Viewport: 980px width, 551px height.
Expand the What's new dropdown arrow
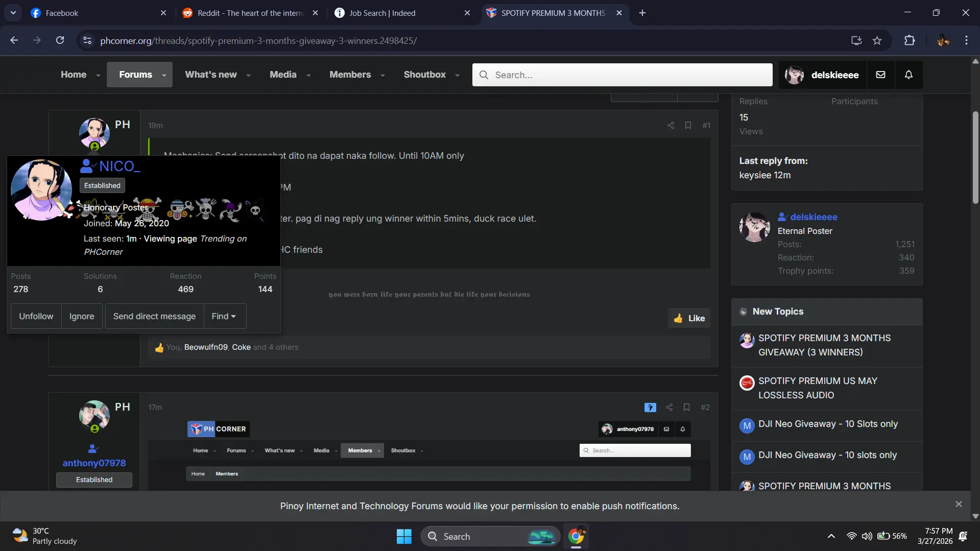[248, 75]
